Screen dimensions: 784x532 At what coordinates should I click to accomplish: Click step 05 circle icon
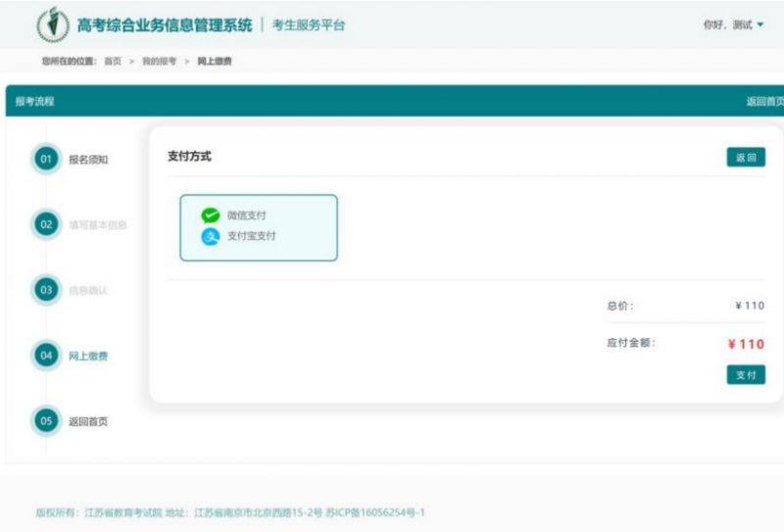click(46, 421)
